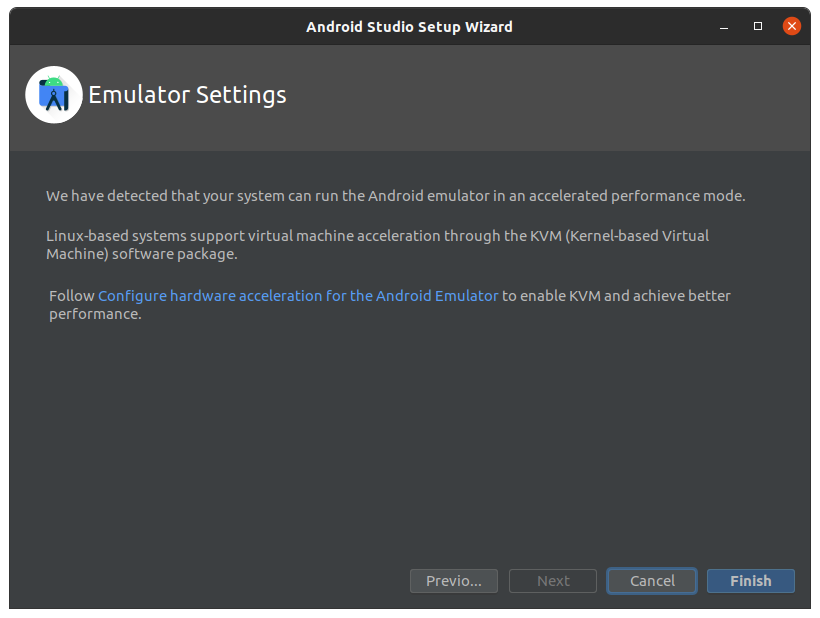Cancel the setup wizard
The image size is (820, 618).
coord(652,581)
